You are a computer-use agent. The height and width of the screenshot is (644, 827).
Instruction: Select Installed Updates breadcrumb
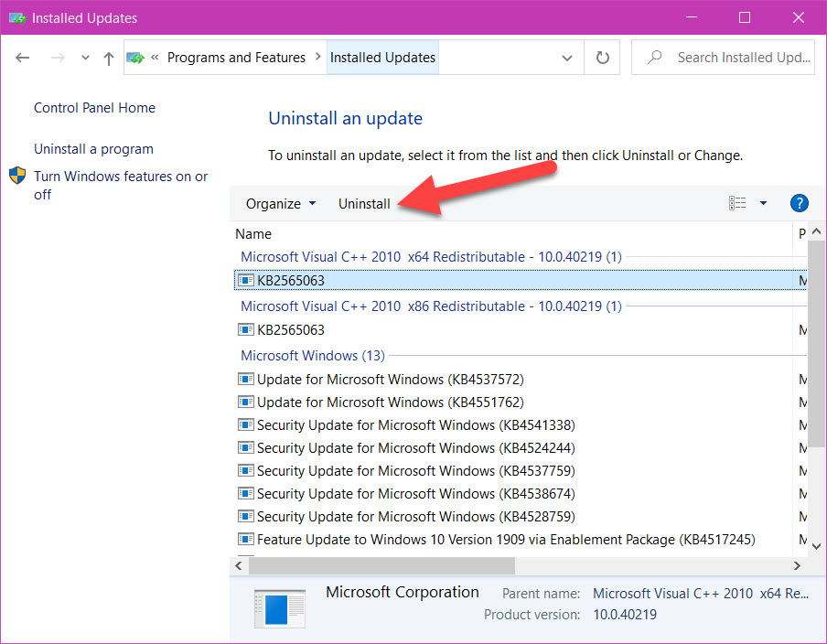(x=383, y=57)
